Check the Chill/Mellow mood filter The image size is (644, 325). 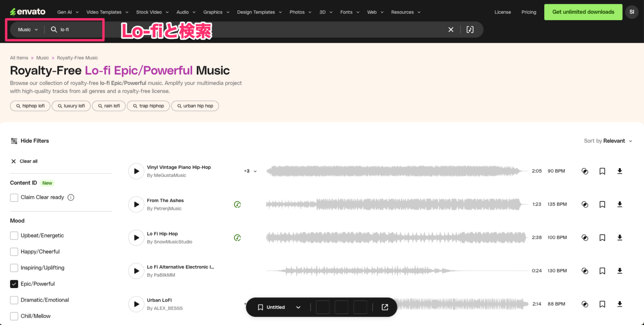click(14, 316)
